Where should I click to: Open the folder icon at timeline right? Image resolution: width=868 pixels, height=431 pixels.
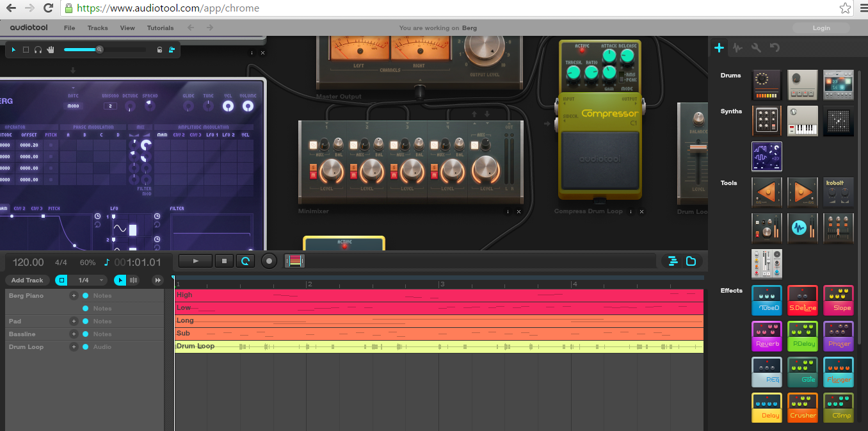(691, 261)
